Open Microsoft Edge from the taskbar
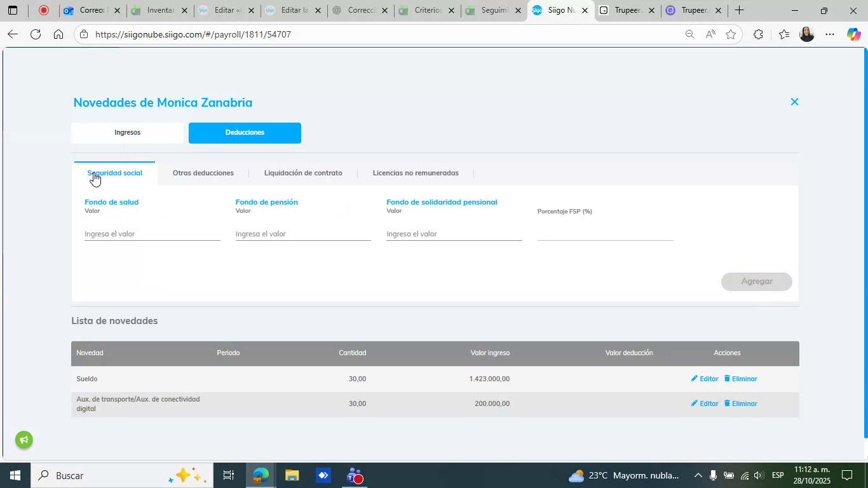868x488 pixels. (x=261, y=475)
